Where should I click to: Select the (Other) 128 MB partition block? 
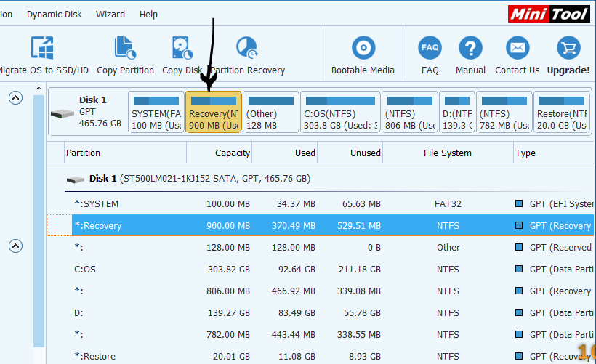click(x=271, y=112)
